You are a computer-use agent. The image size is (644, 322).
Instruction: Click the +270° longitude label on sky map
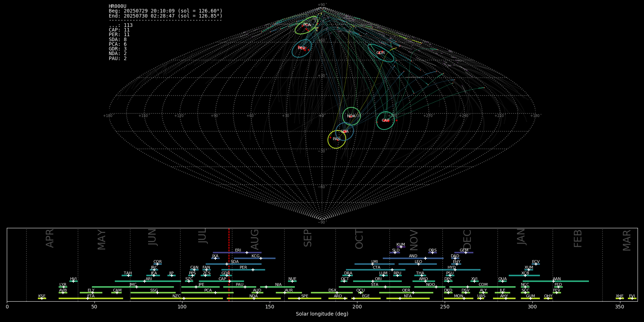428,116
